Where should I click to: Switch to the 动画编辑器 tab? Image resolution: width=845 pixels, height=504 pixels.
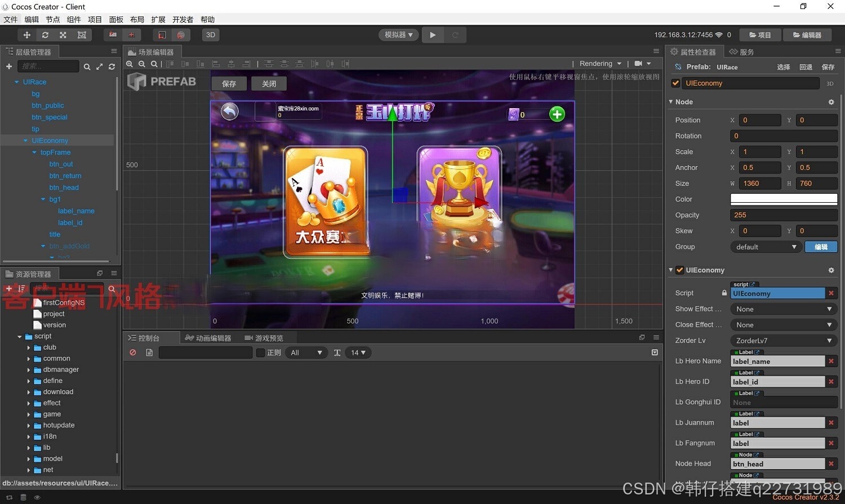208,338
